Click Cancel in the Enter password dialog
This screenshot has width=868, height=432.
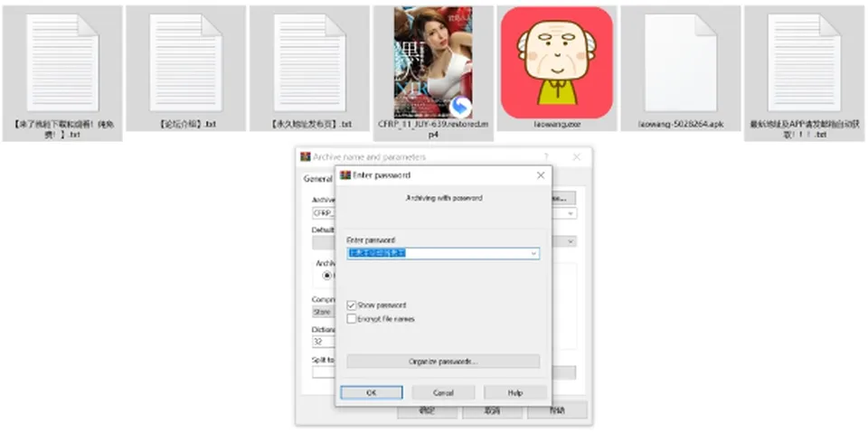443,393
